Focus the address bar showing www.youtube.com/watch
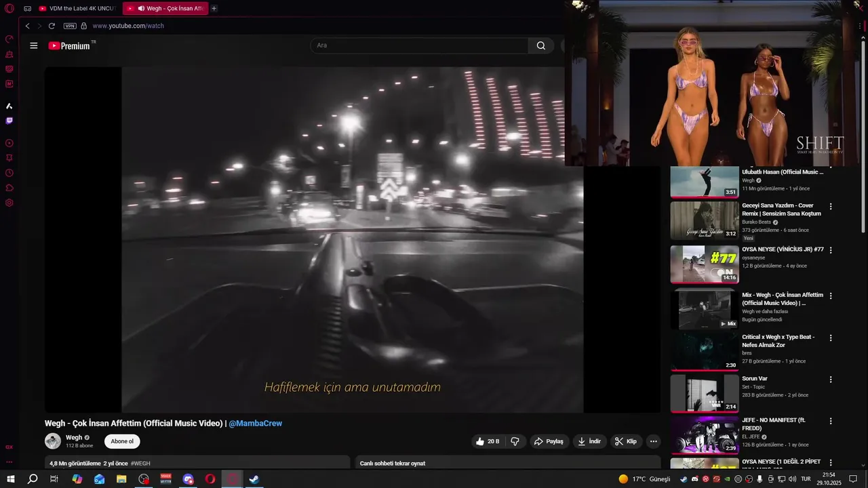 (x=128, y=26)
